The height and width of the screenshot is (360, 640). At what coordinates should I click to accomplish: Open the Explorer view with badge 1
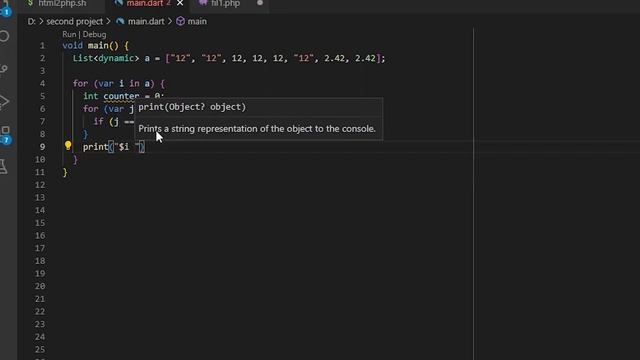pyautogui.click(x=6, y=8)
